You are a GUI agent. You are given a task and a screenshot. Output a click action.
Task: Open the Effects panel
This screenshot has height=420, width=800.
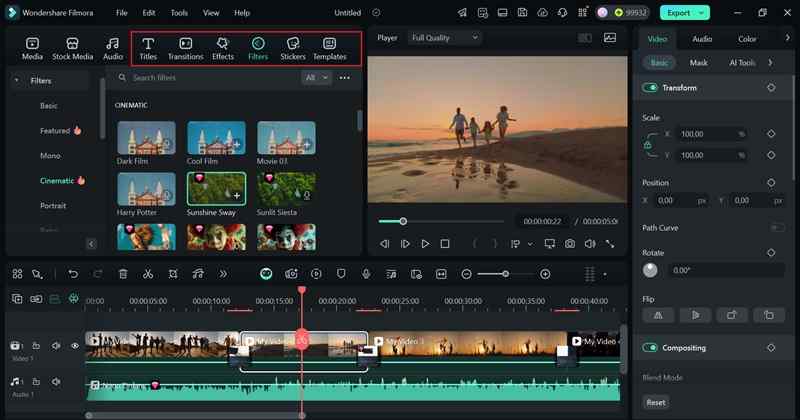(x=223, y=49)
